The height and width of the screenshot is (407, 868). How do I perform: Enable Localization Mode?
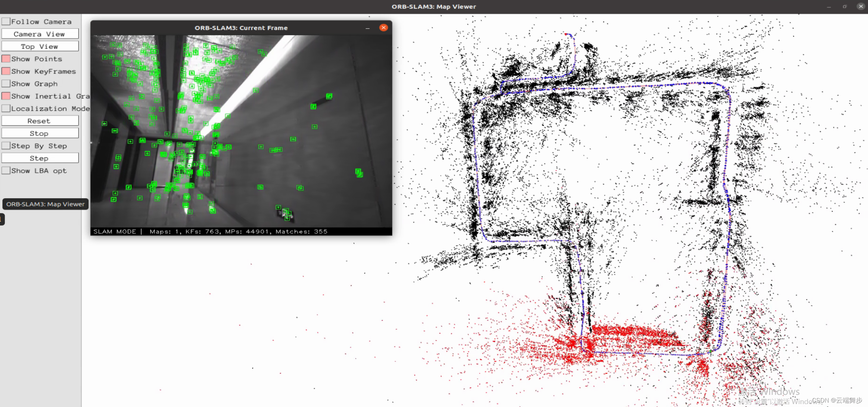point(6,108)
